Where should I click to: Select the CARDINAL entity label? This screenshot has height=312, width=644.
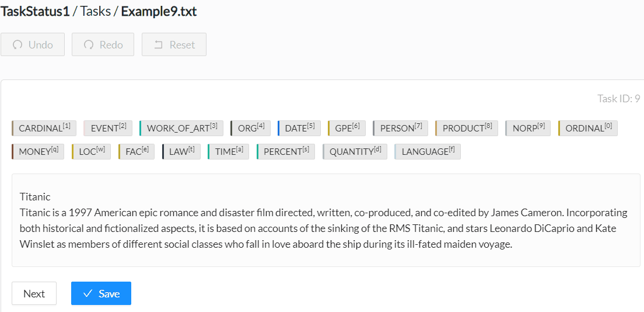tap(44, 128)
